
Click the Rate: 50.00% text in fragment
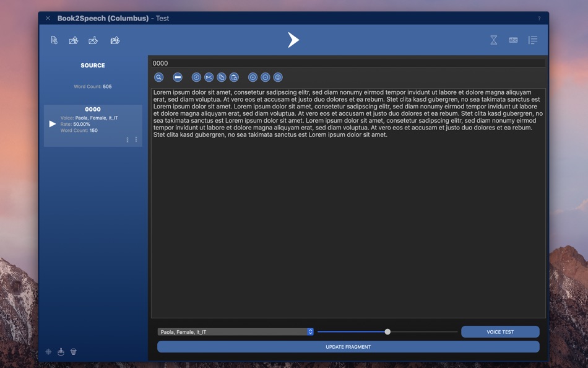(76, 124)
